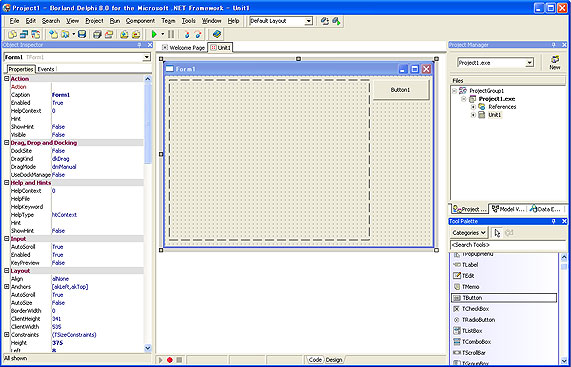This screenshot has height=367, width=571.
Task: Select TLabel in the Tool Palette
Action: 504,265
